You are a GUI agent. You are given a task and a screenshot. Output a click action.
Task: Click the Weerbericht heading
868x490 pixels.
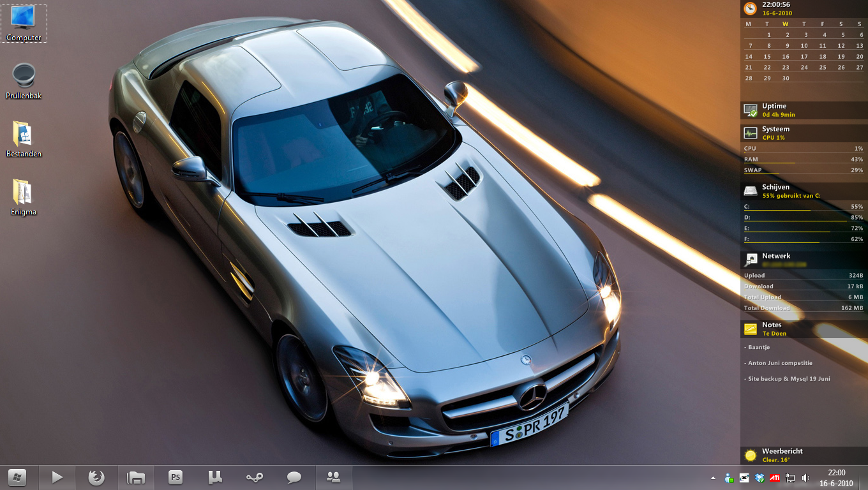(782, 451)
